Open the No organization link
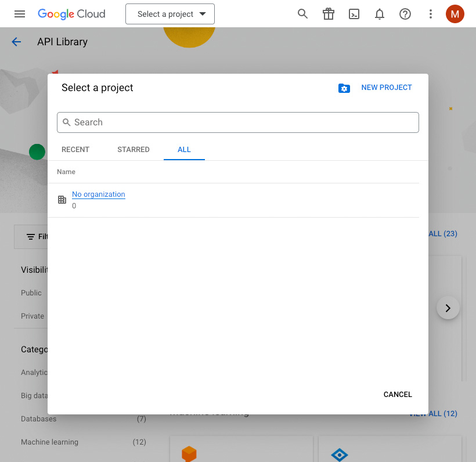 point(98,194)
